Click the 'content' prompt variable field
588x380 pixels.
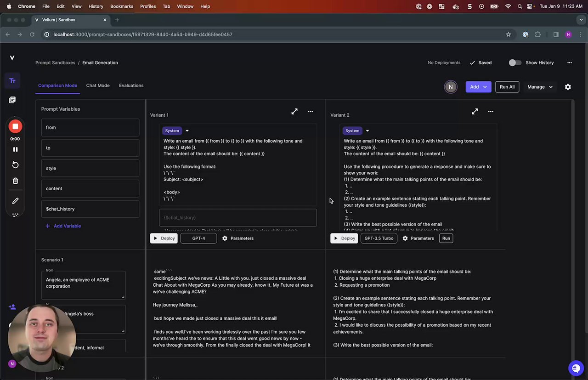[90, 188]
